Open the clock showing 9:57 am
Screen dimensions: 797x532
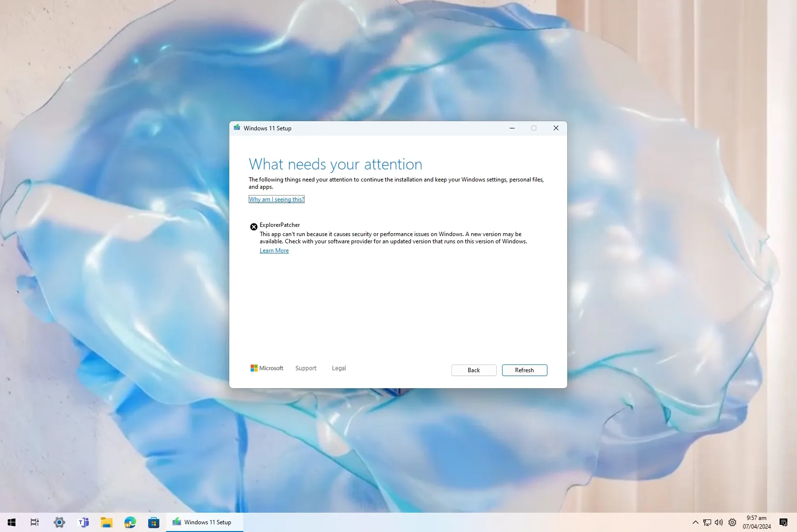point(756,522)
